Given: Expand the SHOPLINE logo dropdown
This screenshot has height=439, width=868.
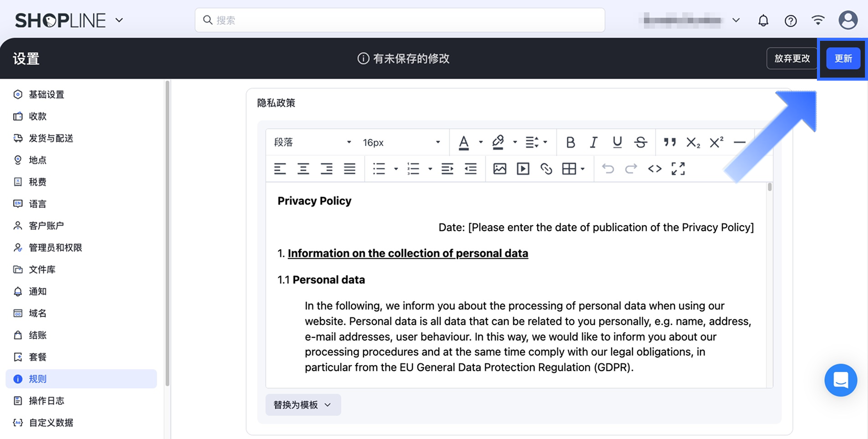Looking at the screenshot, I should [119, 20].
